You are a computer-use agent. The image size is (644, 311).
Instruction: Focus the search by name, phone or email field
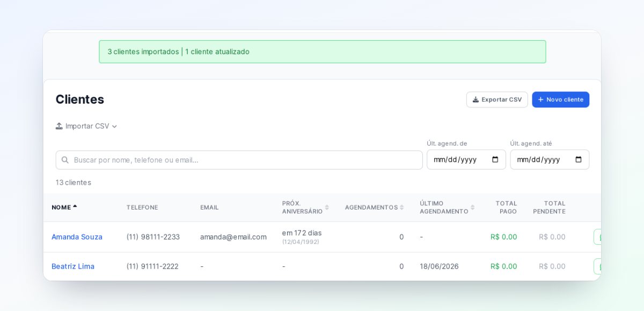coord(239,160)
